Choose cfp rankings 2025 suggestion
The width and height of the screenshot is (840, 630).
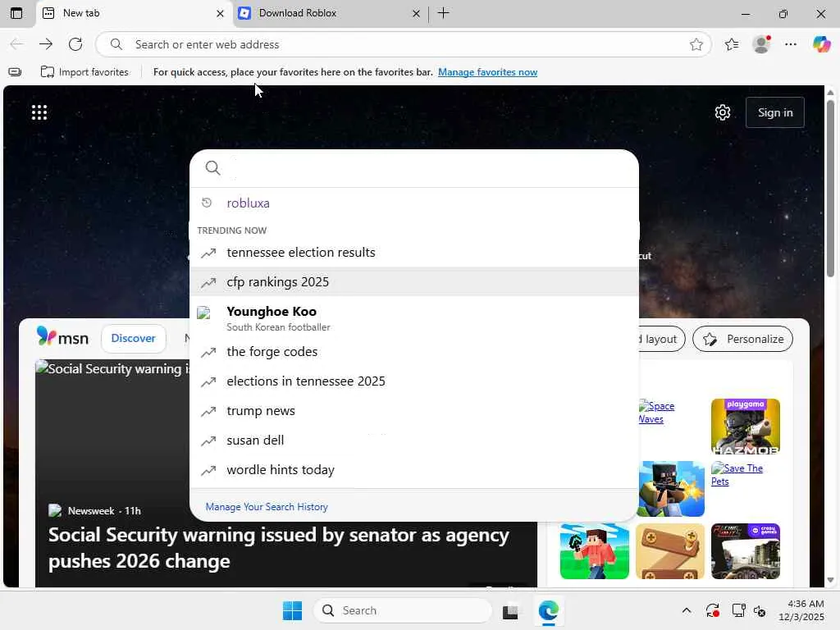(x=414, y=282)
